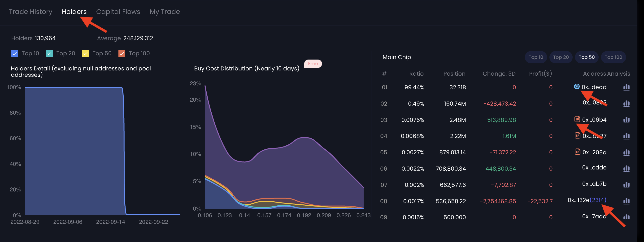Open the Capital Flows tab
This screenshot has height=242, width=644.
[118, 12]
